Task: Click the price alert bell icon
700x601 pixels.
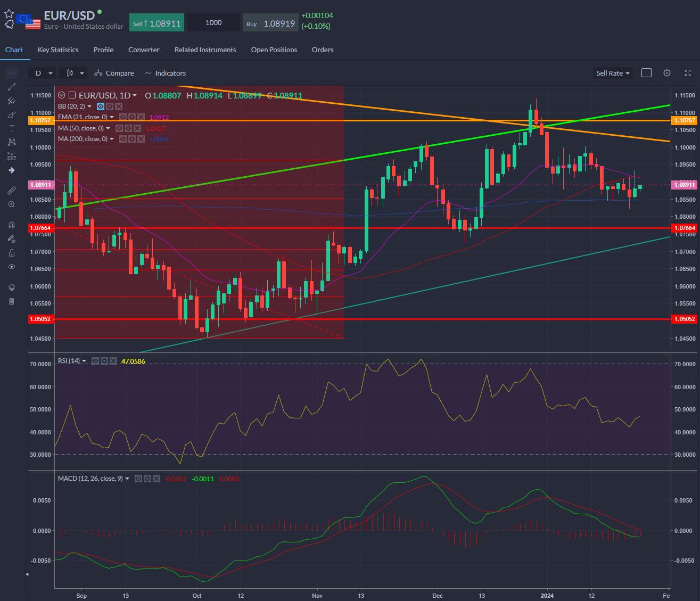Action: click(9, 24)
